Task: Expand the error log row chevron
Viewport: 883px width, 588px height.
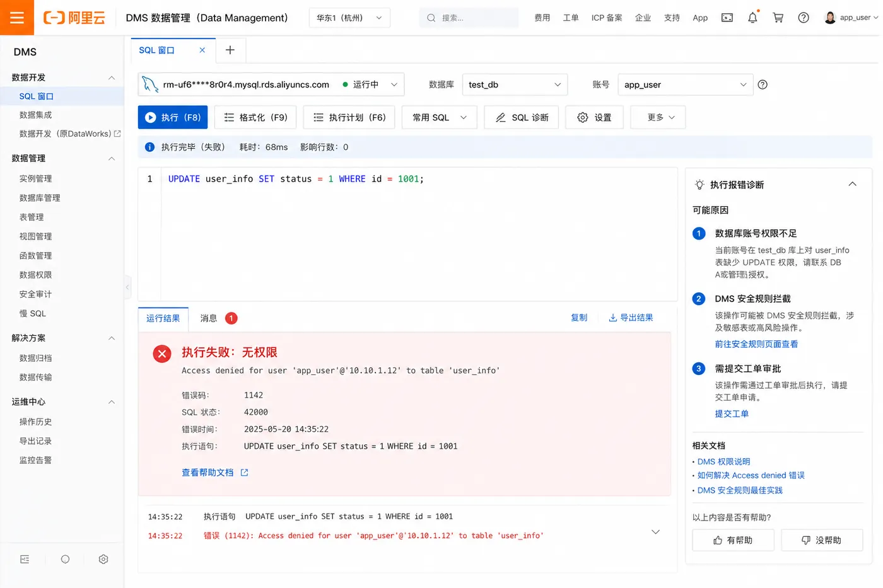Action: 655,532
